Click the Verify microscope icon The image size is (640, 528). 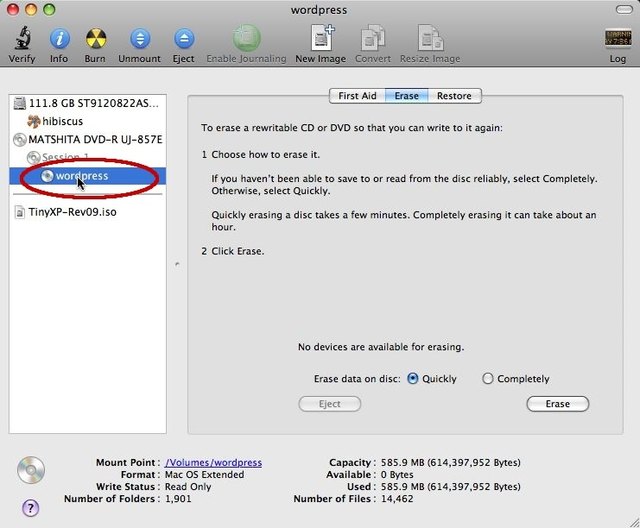(22, 39)
